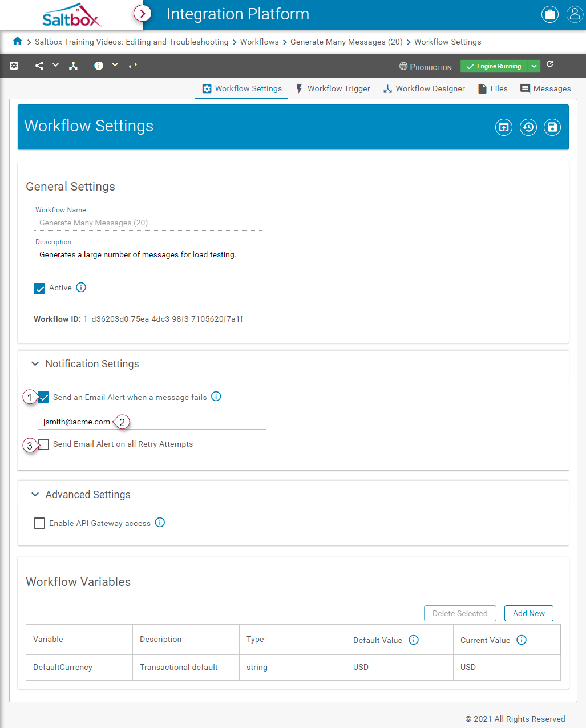The height and width of the screenshot is (728, 586).
Task: Click Workflow Settings breadcrumb text
Action: pyautogui.click(x=448, y=42)
